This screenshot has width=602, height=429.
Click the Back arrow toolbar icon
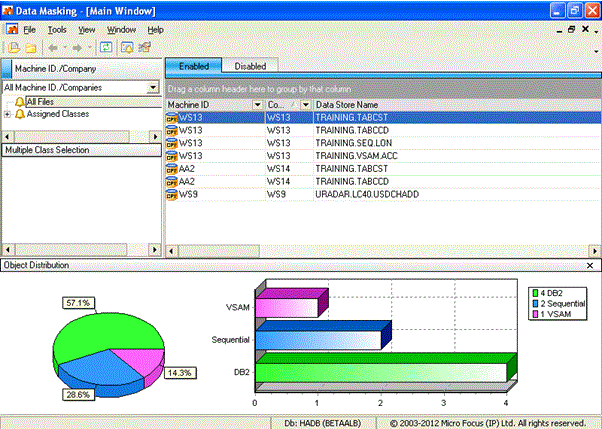[51, 47]
